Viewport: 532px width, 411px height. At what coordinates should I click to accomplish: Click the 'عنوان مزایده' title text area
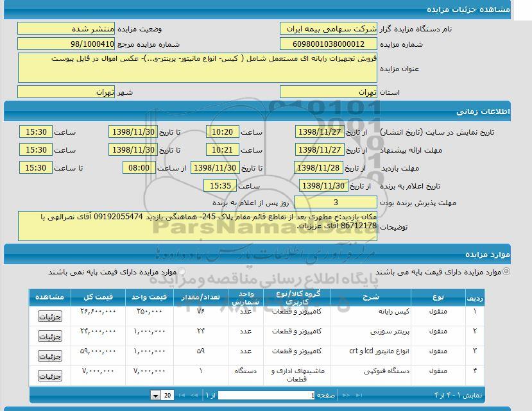click(198, 67)
